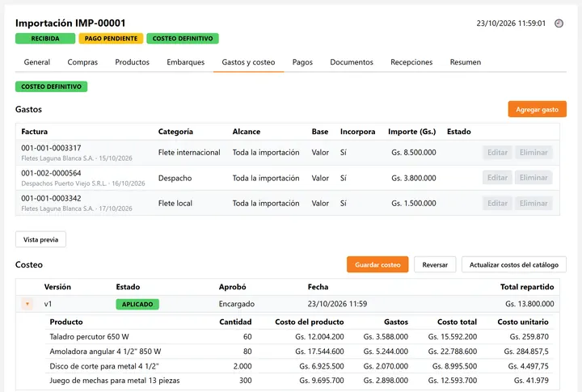View the Recepciones tab

(x=411, y=62)
